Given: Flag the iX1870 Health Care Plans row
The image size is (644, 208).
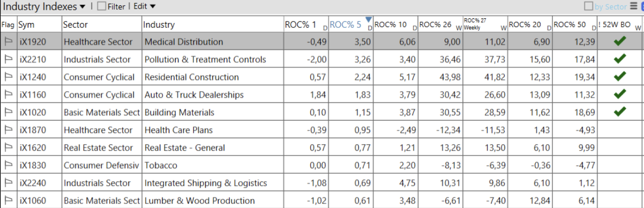Looking at the screenshot, I should coord(8,130).
